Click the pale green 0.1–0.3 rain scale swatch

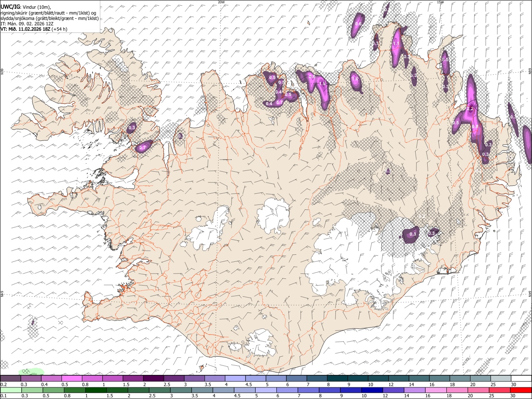(11, 390)
